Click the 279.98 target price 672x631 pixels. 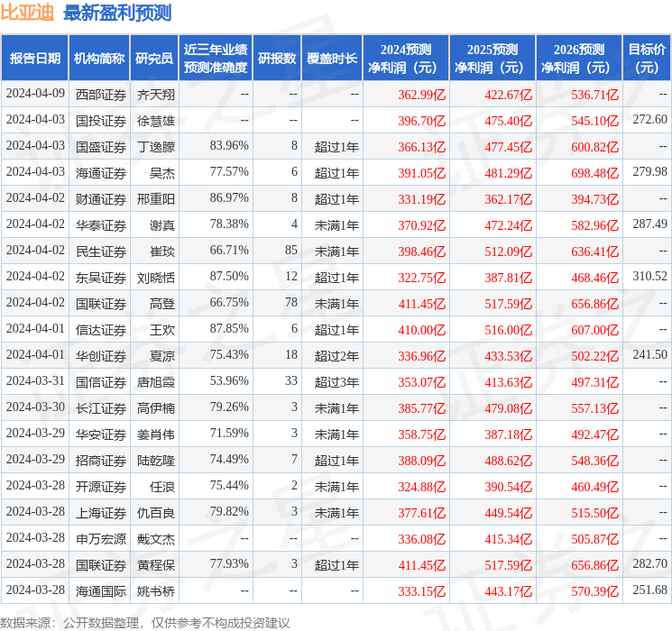pyautogui.click(x=650, y=172)
